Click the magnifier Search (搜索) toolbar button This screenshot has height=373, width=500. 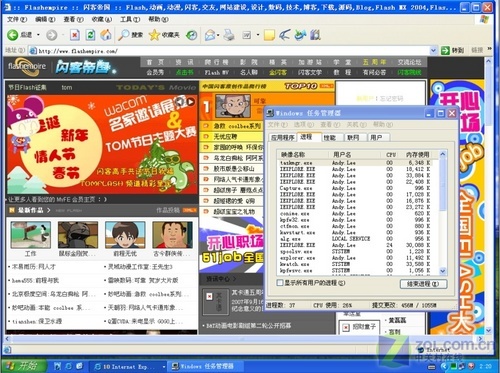[130, 35]
